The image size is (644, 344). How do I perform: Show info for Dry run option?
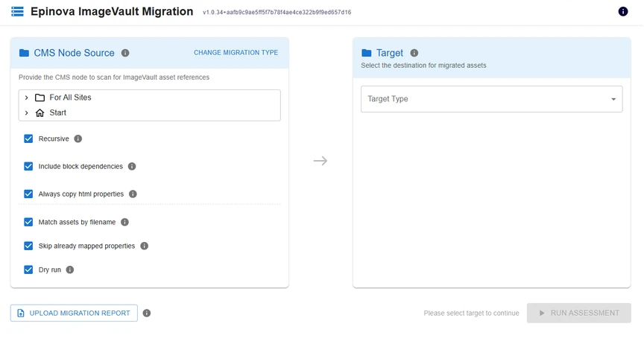click(x=70, y=270)
